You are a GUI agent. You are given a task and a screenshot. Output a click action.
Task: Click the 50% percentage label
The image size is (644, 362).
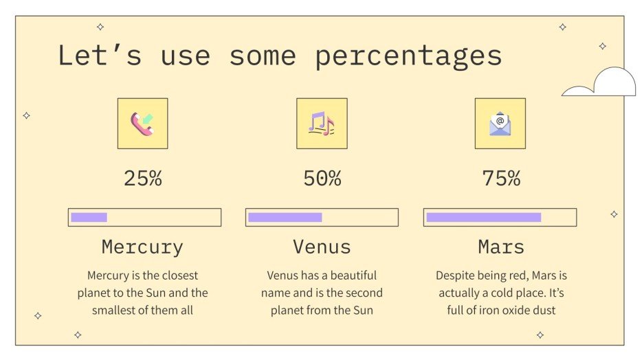click(x=322, y=179)
